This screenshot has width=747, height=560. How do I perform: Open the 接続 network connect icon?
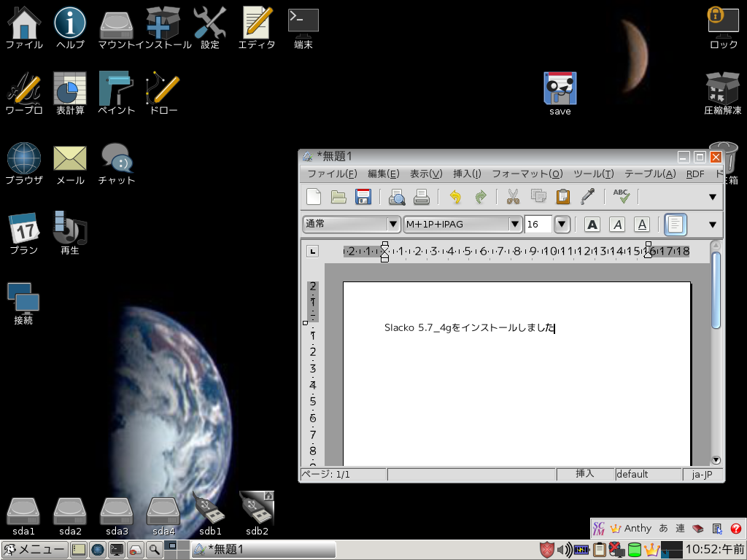(x=23, y=304)
